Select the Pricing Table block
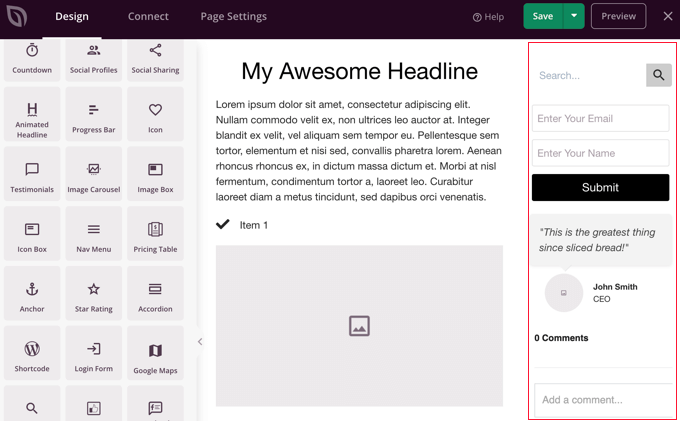The width and height of the screenshot is (680, 421). point(155,236)
